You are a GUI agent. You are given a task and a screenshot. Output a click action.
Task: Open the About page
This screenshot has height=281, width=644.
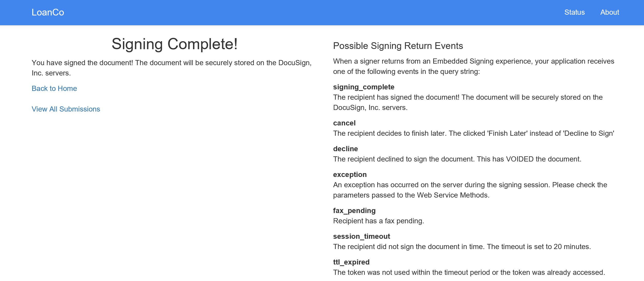tap(609, 12)
